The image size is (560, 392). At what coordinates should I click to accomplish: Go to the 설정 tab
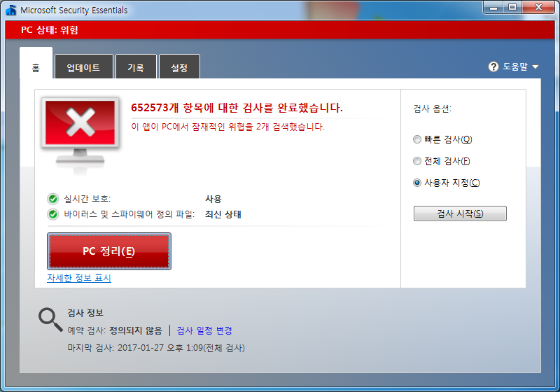click(179, 68)
